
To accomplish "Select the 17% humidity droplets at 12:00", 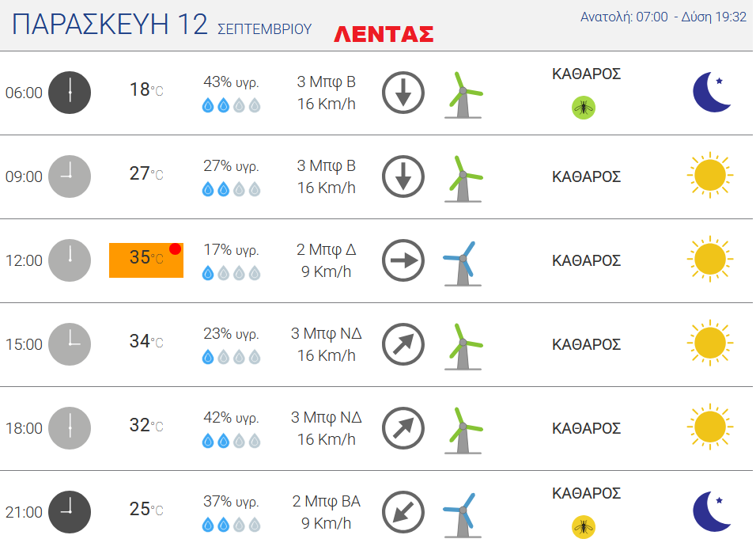I will click(232, 273).
